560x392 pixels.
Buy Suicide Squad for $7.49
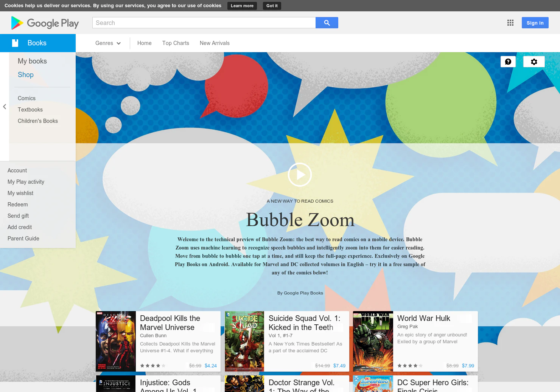coord(339,366)
